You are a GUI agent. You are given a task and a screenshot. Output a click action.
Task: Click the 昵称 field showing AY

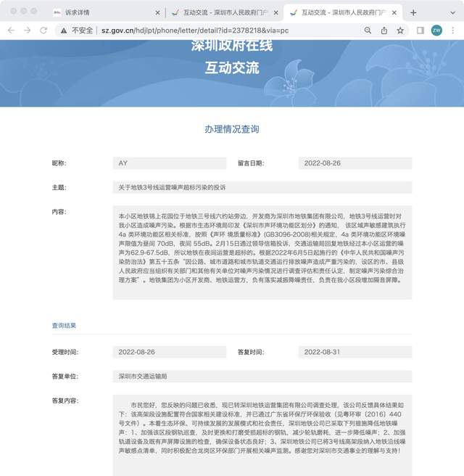(x=170, y=163)
